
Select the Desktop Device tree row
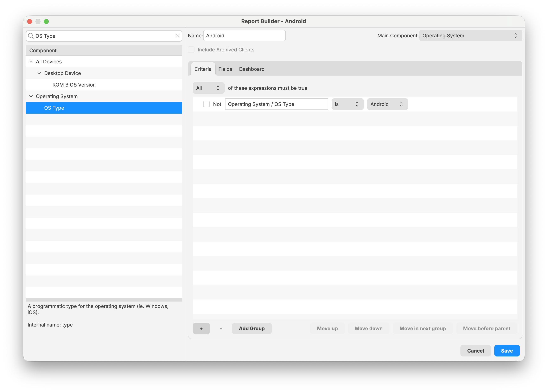[x=104, y=73]
